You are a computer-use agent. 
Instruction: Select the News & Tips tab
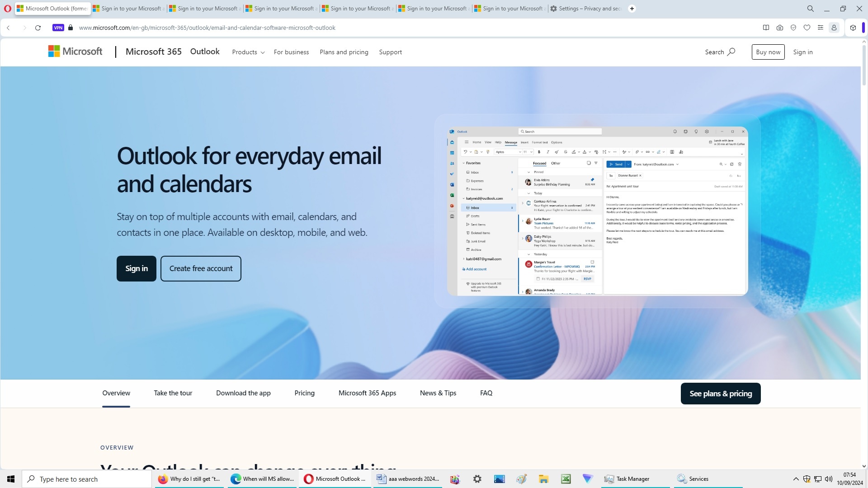(x=438, y=393)
